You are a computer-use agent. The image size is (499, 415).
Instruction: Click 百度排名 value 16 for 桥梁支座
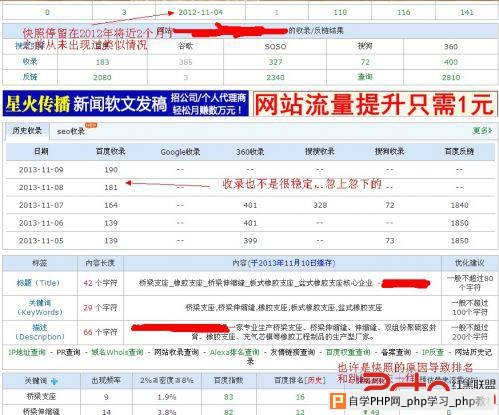(300, 397)
